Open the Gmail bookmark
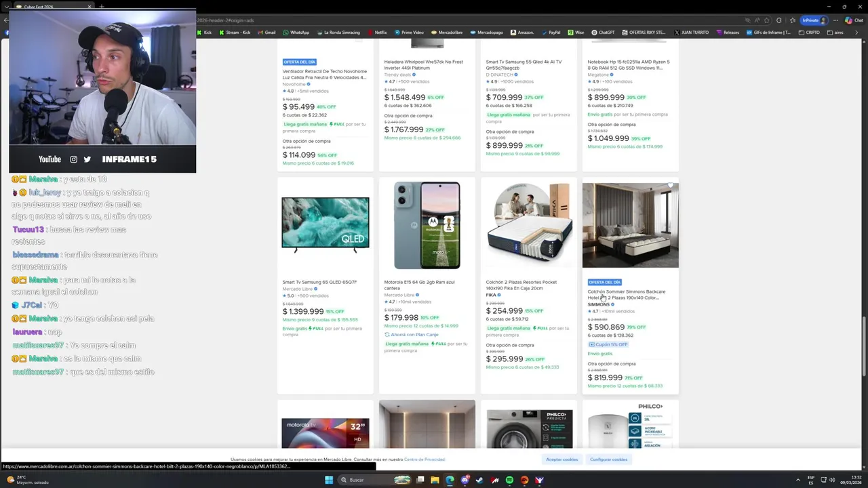Viewport: 868px width, 488px height. pyautogui.click(x=266, y=33)
